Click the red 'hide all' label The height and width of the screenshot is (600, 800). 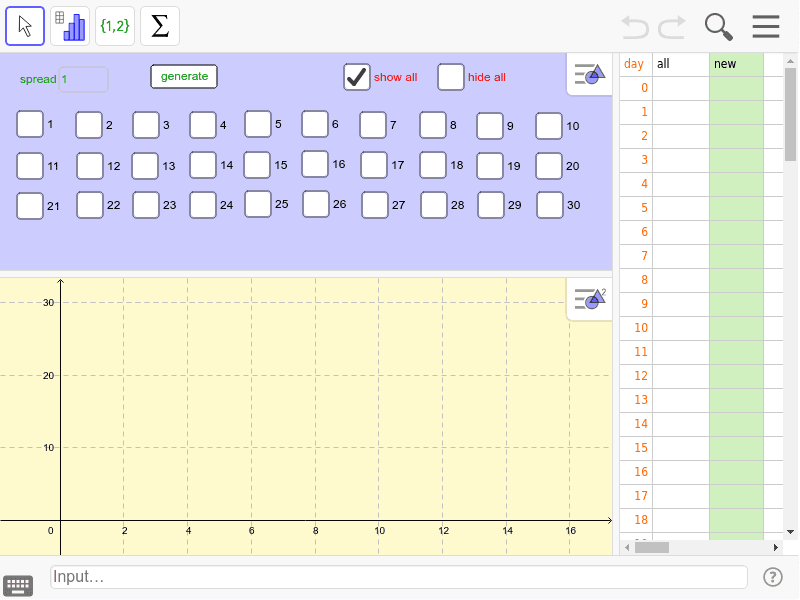point(487,77)
